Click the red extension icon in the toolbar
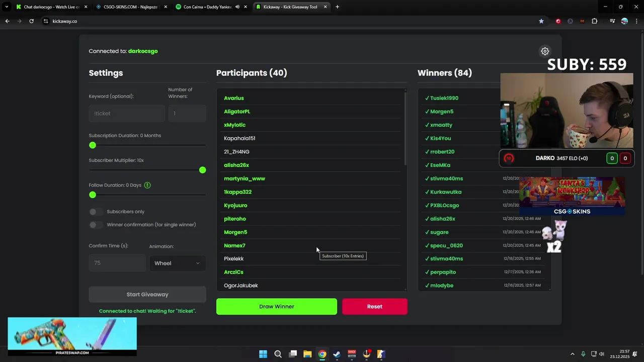The width and height of the screenshot is (644, 362). point(558,21)
